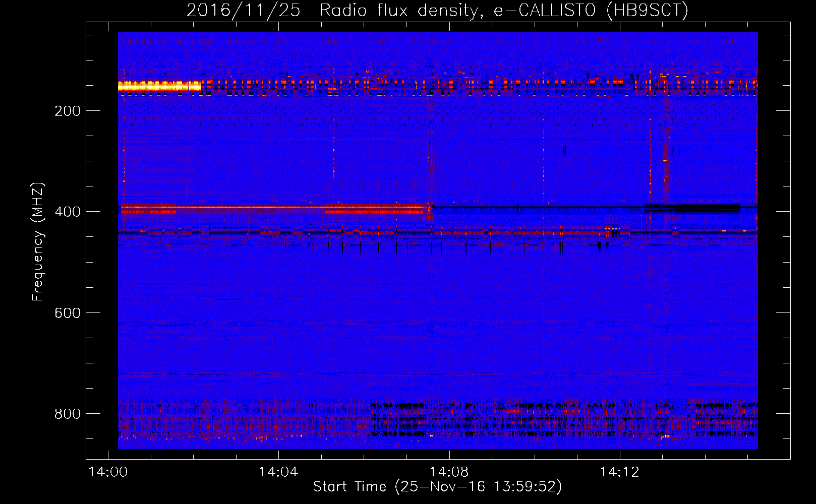
Task: Click the 400 frequency tick label
Action: (68, 212)
